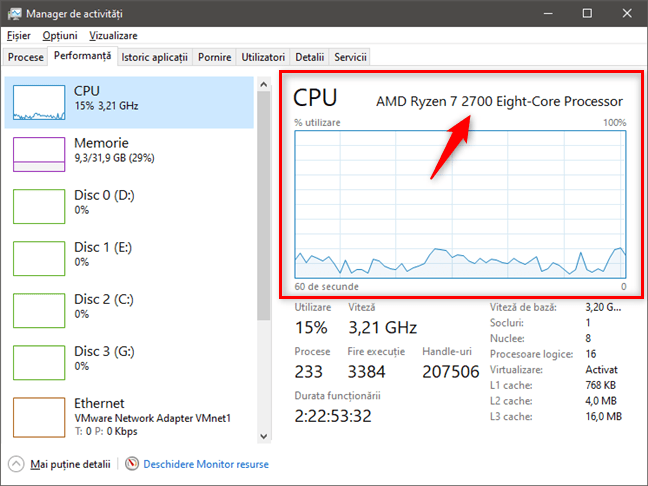Click the sidebar scroll down arrow

pyautogui.click(x=264, y=436)
